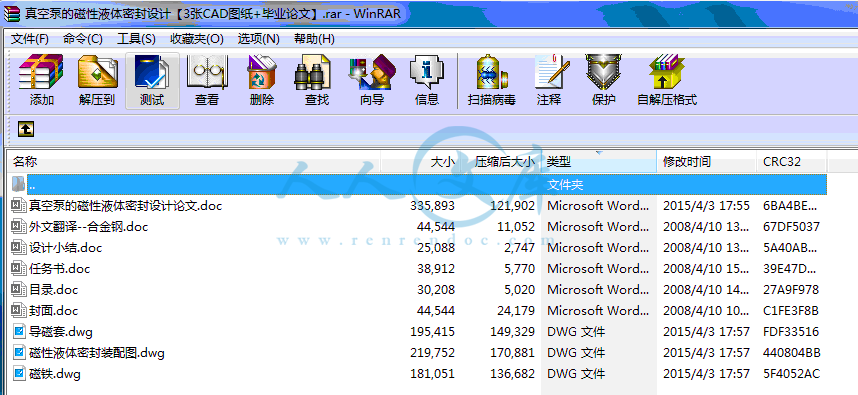Click the up-one-level folder arrow icon

click(x=26, y=129)
